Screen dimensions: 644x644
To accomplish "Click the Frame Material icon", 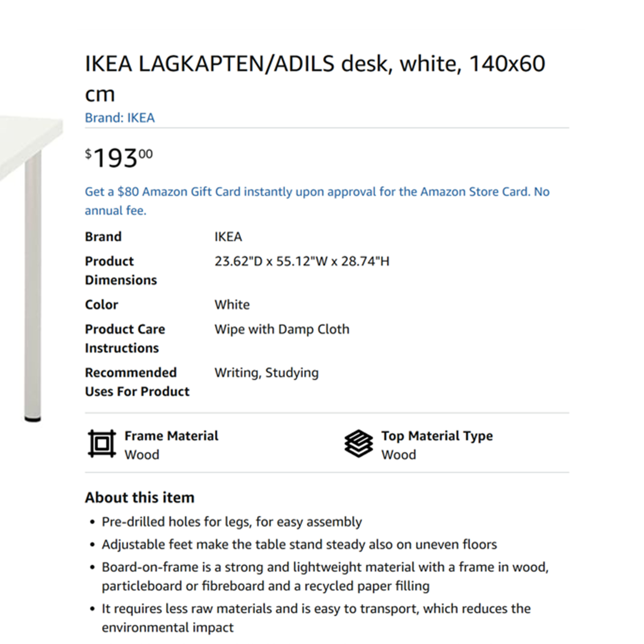I will pyautogui.click(x=102, y=444).
